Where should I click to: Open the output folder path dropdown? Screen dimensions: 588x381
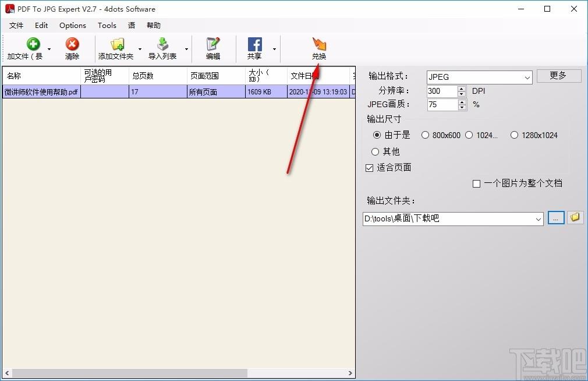pos(539,219)
